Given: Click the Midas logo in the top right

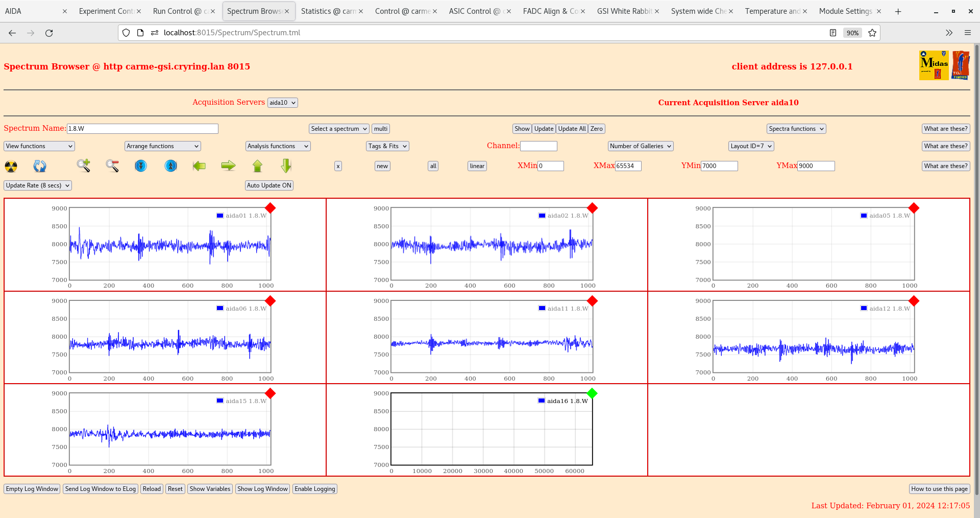Looking at the screenshot, I should coord(933,65).
